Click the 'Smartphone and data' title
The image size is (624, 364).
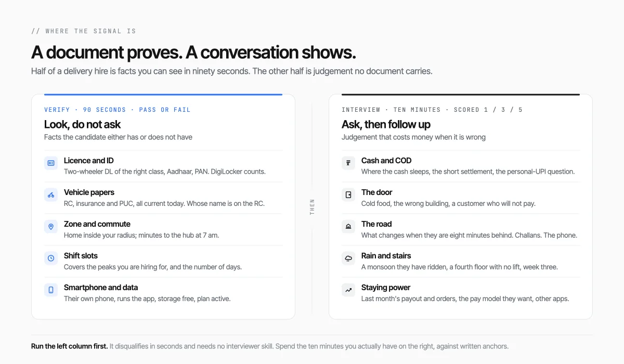[101, 288]
